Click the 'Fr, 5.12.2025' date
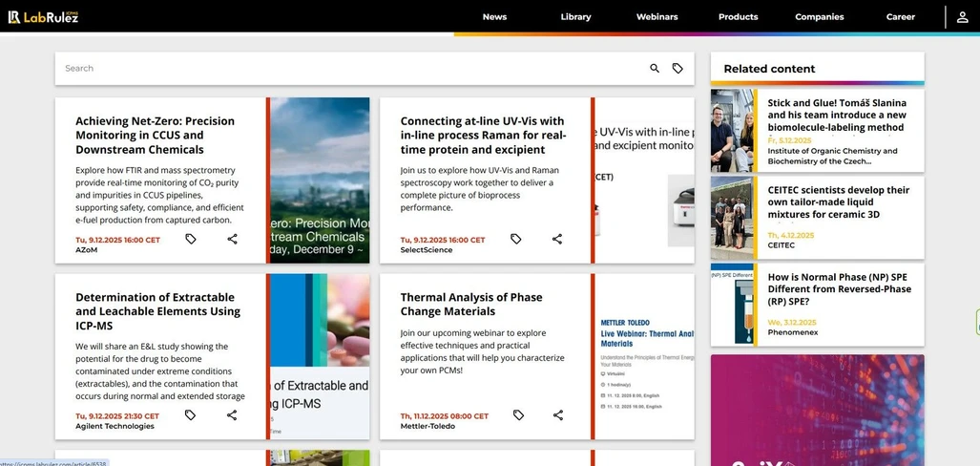The height and width of the screenshot is (466, 980). (789, 140)
